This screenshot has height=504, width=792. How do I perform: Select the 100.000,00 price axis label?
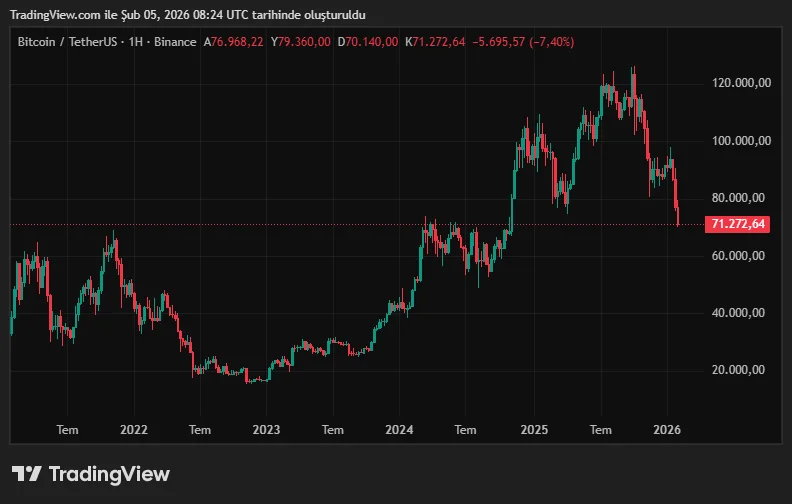[x=741, y=141]
